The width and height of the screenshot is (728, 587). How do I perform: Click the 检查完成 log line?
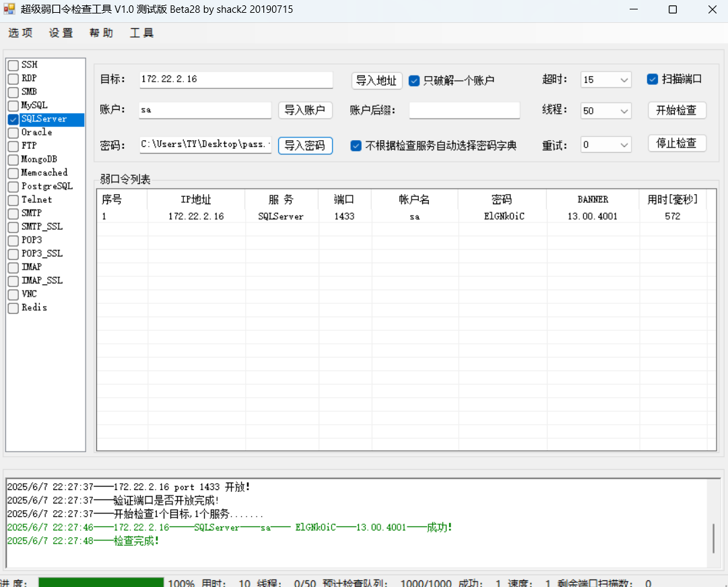coord(83,541)
